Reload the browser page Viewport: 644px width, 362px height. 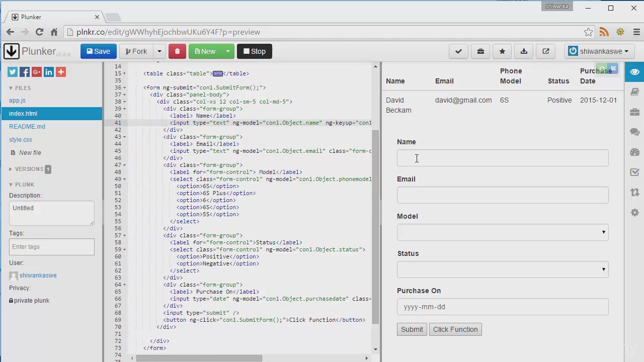[39, 32]
